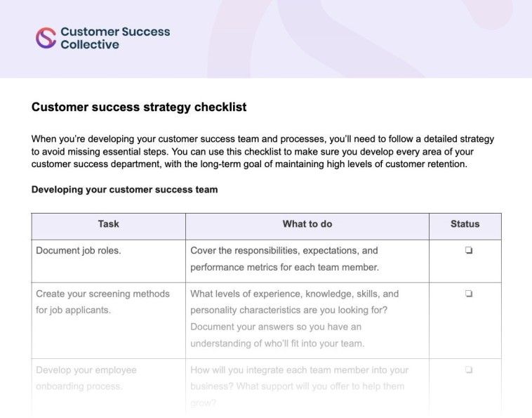Click the Customer Success Collective logo icon
Image resolution: width=532 pixels, height=418 pixels.
click(x=46, y=38)
